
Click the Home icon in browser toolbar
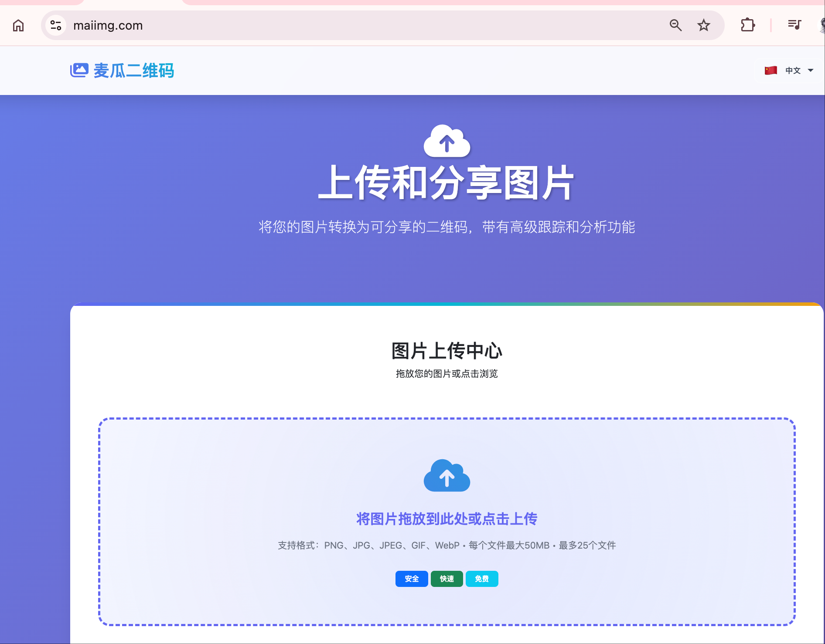click(x=18, y=25)
